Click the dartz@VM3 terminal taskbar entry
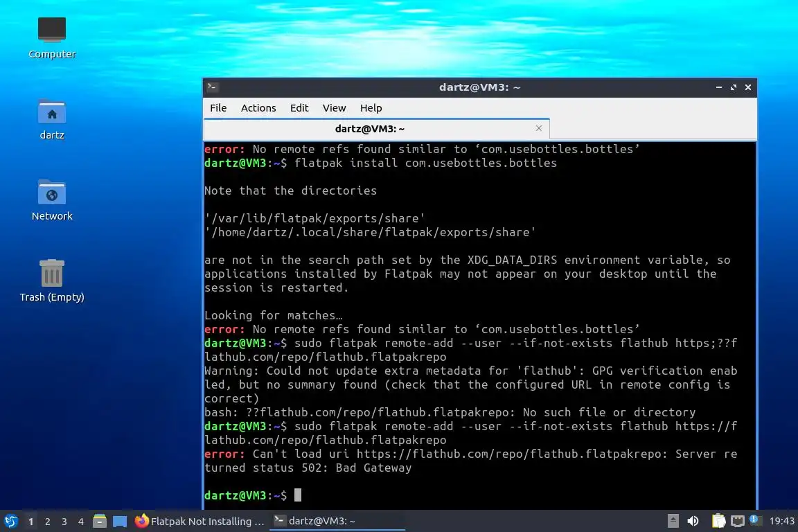798x532 pixels. point(337,521)
